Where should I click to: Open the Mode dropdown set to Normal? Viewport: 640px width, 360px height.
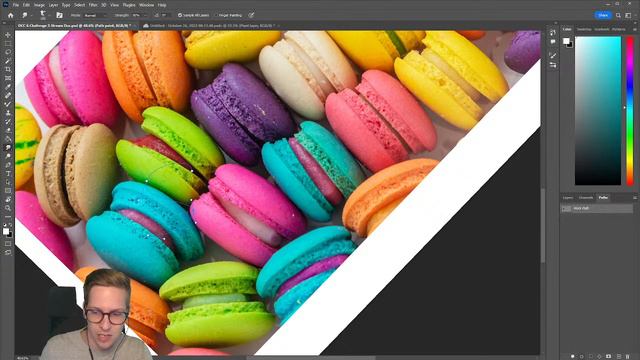(x=96, y=15)
